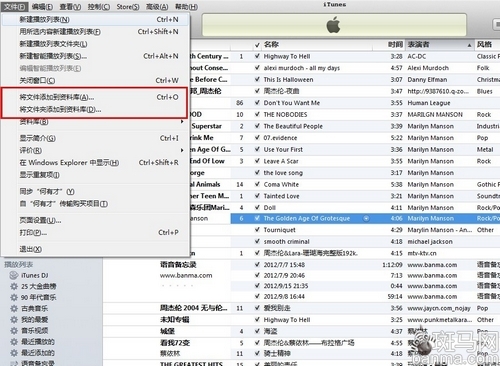Select memo '2012/9/15 21:35'
This screenshot has height=366, width=500.
point(286,286)
